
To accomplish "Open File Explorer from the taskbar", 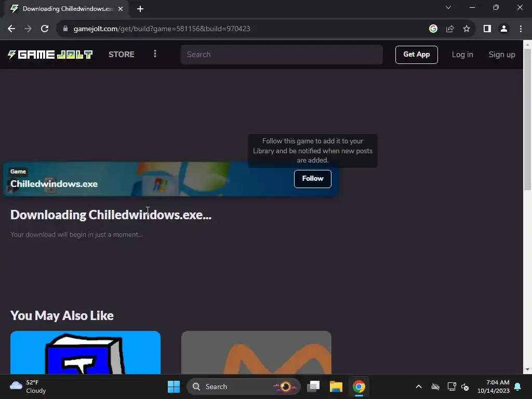I will pos(336,387).
